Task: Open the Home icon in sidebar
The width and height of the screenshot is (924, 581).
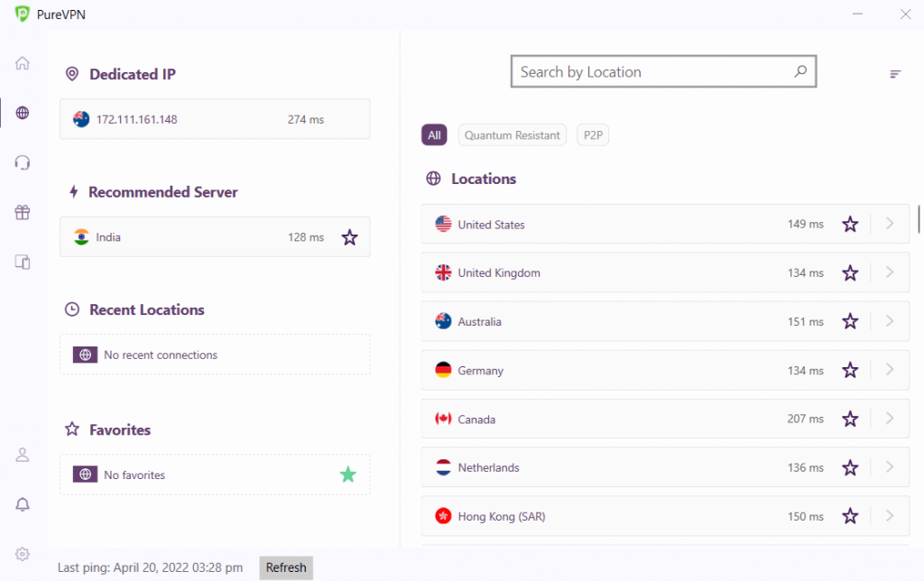Action: [x=23, y=63]
